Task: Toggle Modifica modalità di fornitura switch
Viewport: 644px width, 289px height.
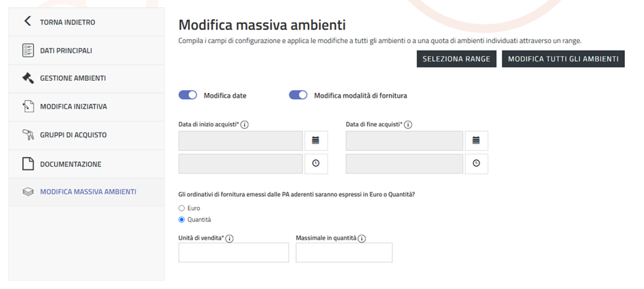Action: click(x=298, y=96)
